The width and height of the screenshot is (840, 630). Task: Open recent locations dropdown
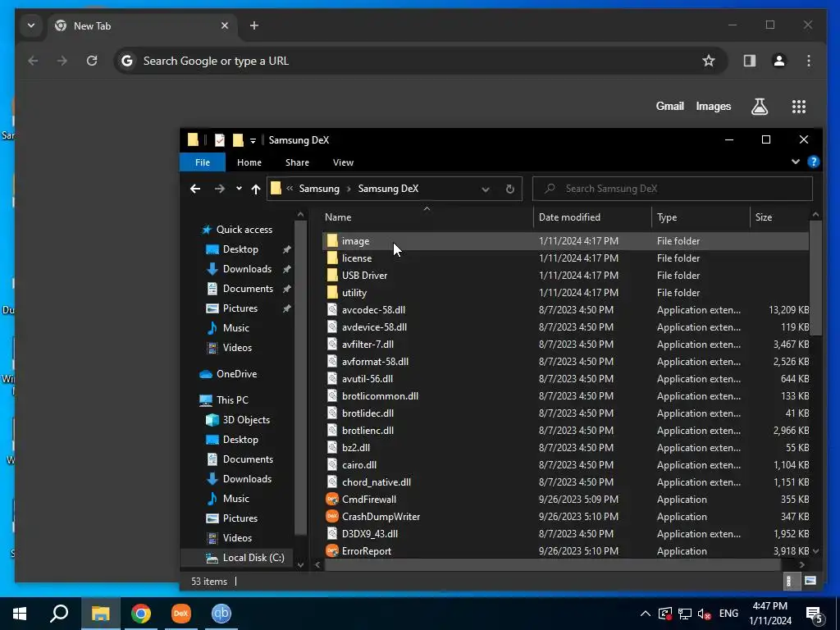click(239, 189)
